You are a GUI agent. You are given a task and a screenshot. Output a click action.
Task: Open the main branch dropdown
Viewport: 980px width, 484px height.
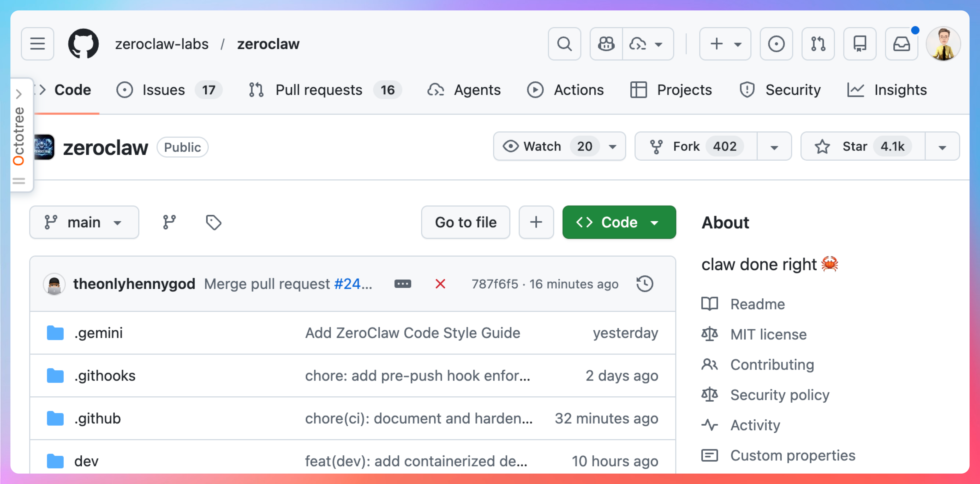[84, 222]
